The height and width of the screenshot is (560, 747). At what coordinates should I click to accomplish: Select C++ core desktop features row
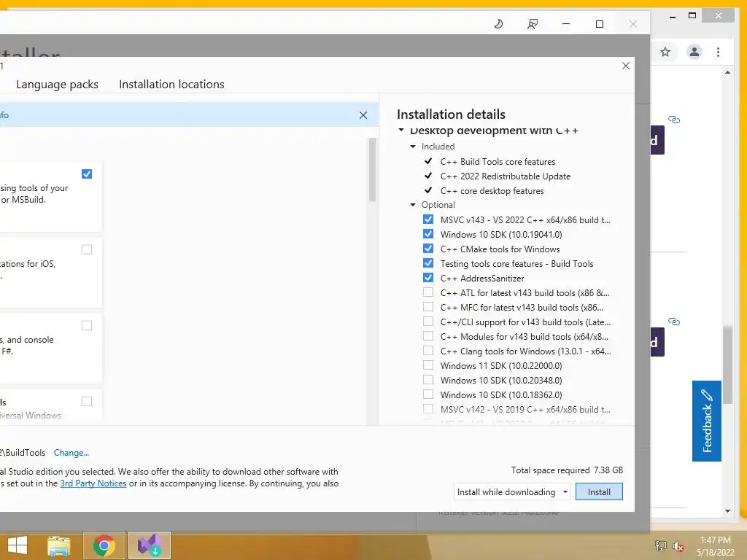[x=492, y=191]
